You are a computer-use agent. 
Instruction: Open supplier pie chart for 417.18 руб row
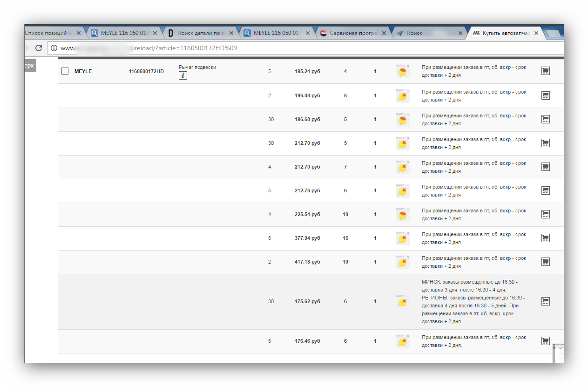pos(402,262)
